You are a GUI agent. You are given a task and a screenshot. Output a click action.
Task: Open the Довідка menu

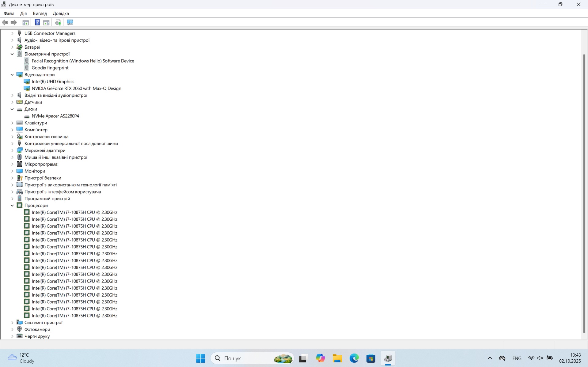[x=61, y=13]
